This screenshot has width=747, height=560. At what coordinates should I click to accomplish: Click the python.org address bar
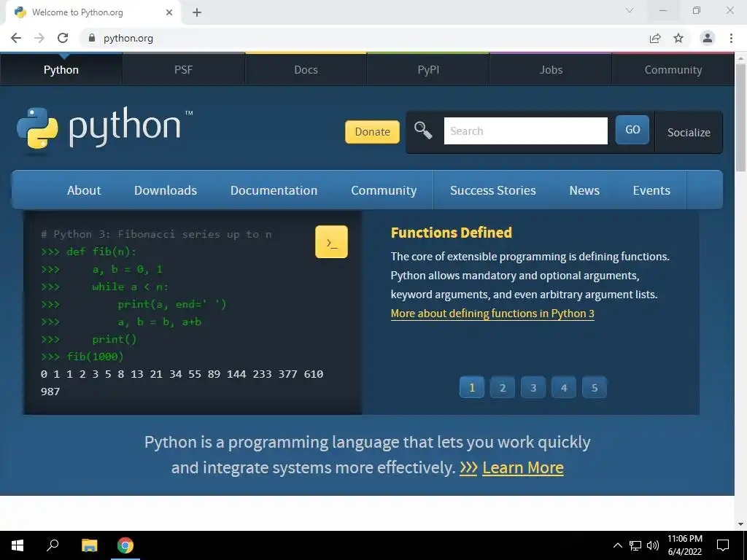click(x=367, y=38)
